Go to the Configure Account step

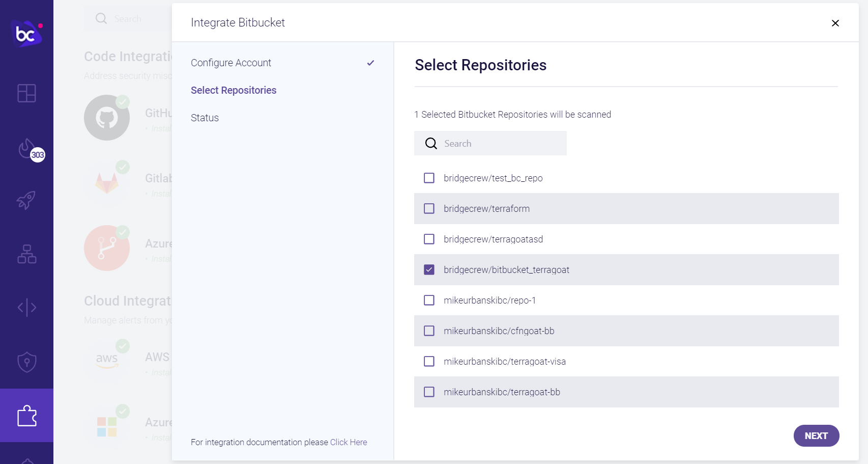pyautogui.click(x=231, y=63)
